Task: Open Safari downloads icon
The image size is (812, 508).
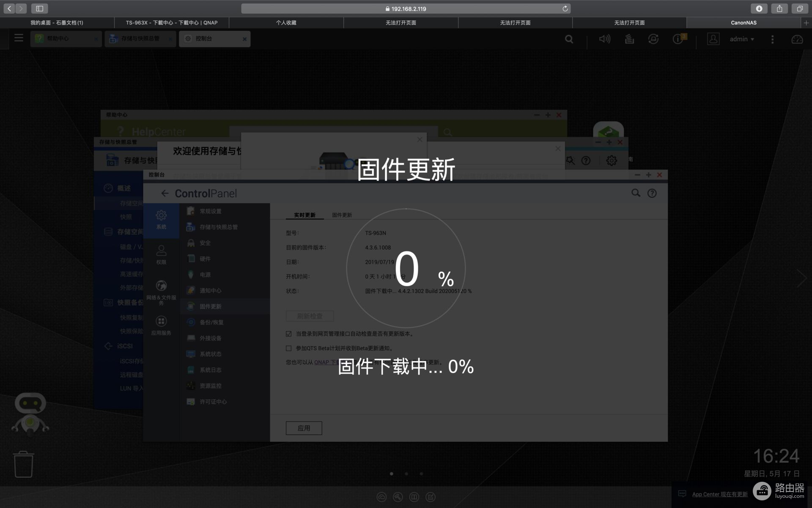Action: [x=759, y=8]
